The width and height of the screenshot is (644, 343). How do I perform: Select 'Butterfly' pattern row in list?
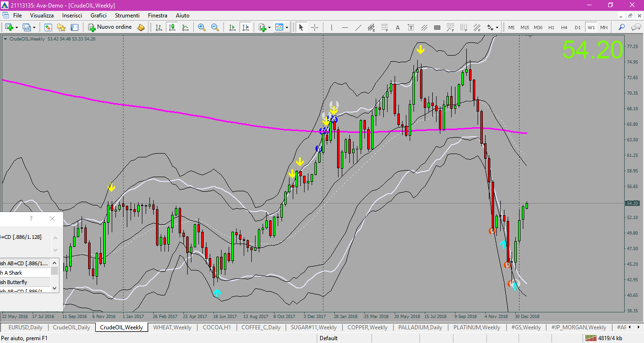click(x=25, y=282)
